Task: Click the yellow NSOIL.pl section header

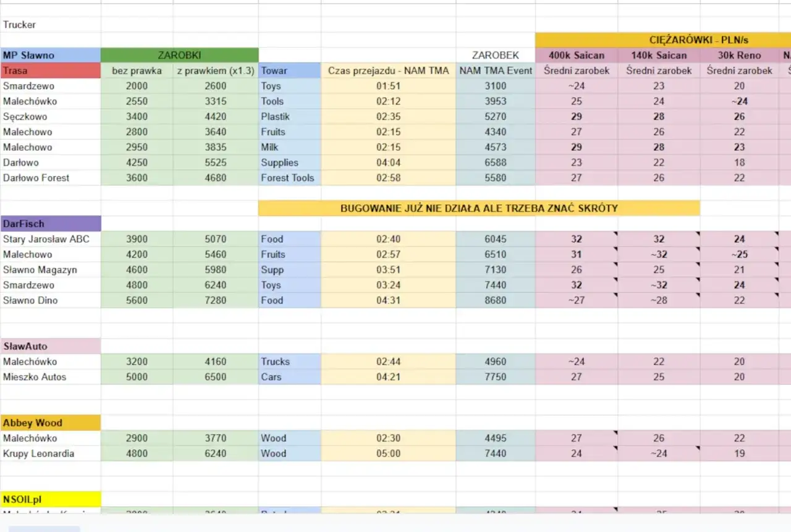Action: tap(51, 499)
